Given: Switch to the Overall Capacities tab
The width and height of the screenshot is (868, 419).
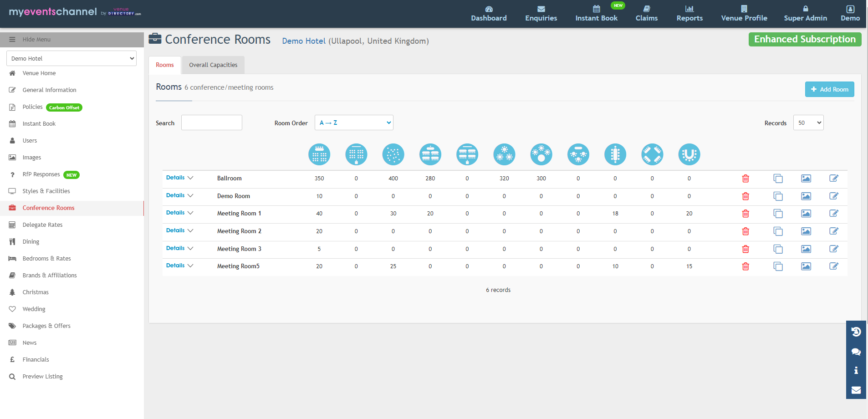Looking at the screenshot, I should tap(213, 65).
